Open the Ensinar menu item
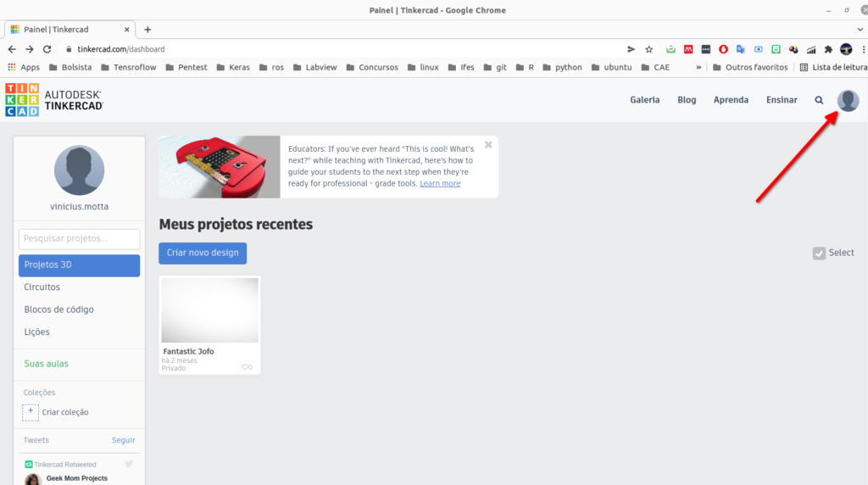868x485 pixels. point(782,100)
